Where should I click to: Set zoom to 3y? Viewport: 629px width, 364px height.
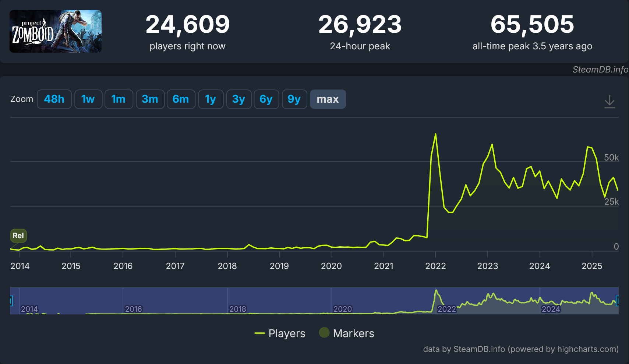[x=238, y=99]
